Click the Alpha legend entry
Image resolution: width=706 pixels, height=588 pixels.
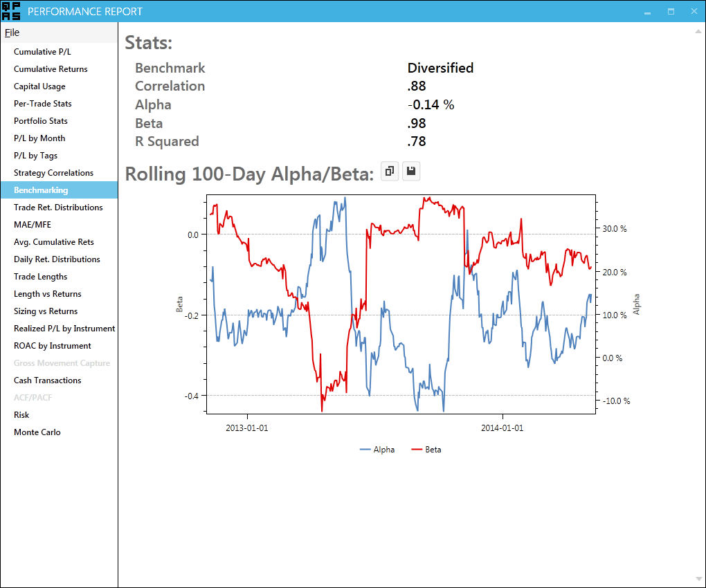(378, 450)
